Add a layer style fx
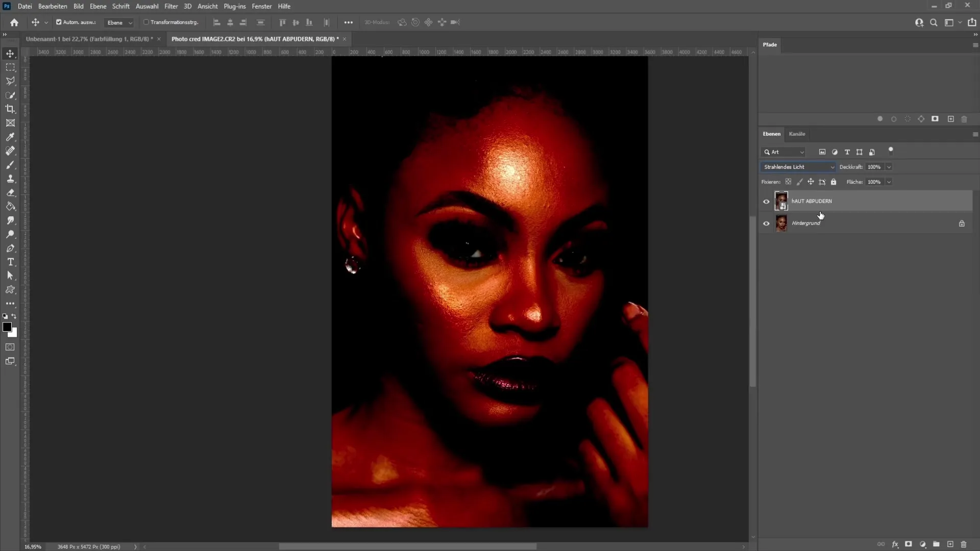The width and height of the screenshot is (980, 551). coord(895,544)
